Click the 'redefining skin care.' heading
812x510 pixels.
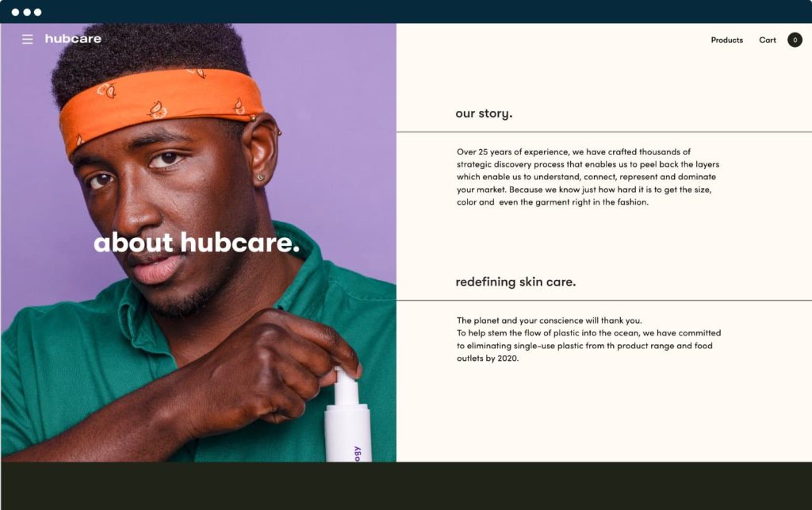pos(515,282)
